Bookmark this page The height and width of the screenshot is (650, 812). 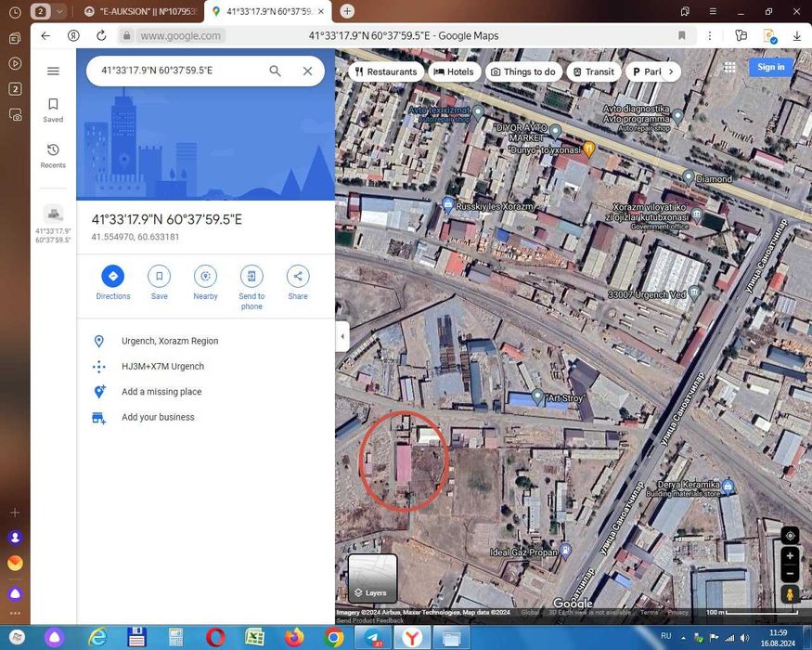(x=681, y=36)
